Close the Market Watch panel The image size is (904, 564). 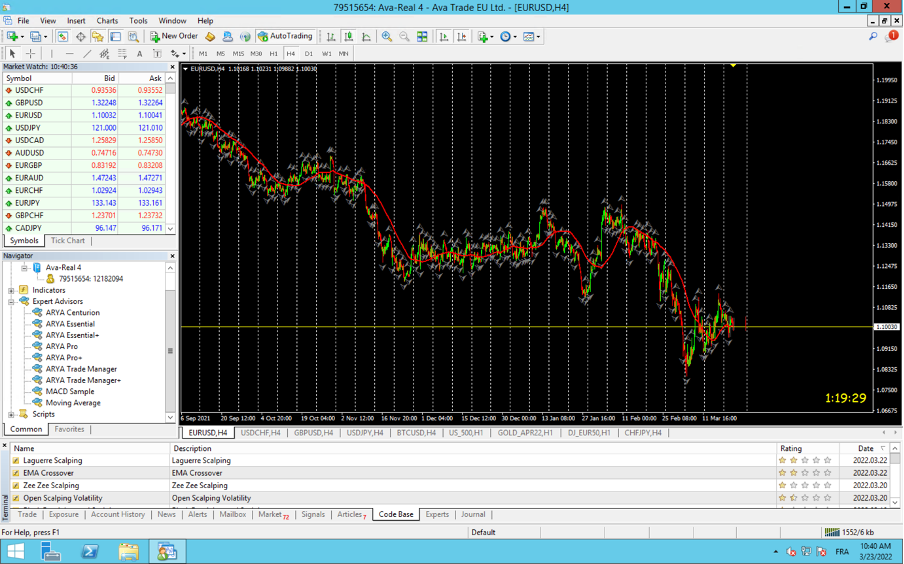tap(172, 67)
